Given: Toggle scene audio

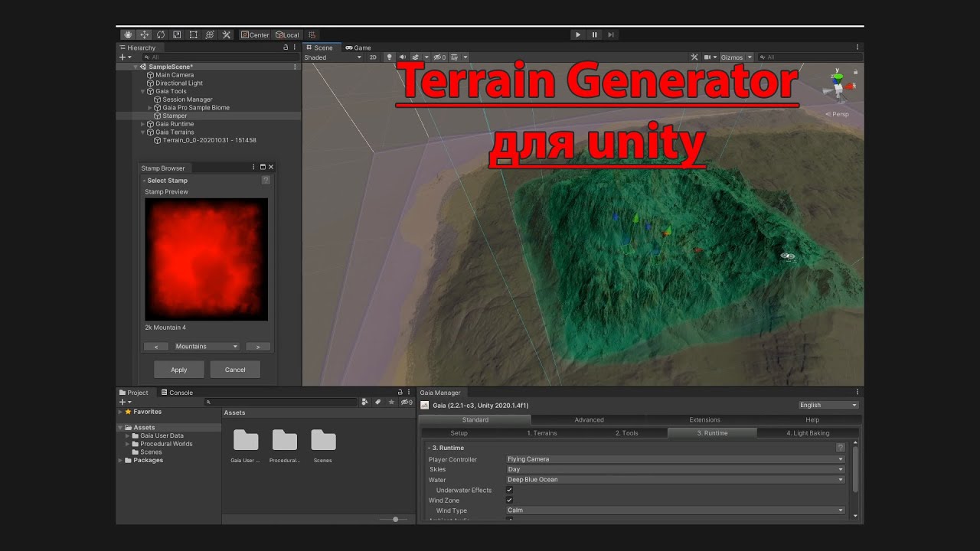Looking at the screenshot, I should click(x=402, y=57).
